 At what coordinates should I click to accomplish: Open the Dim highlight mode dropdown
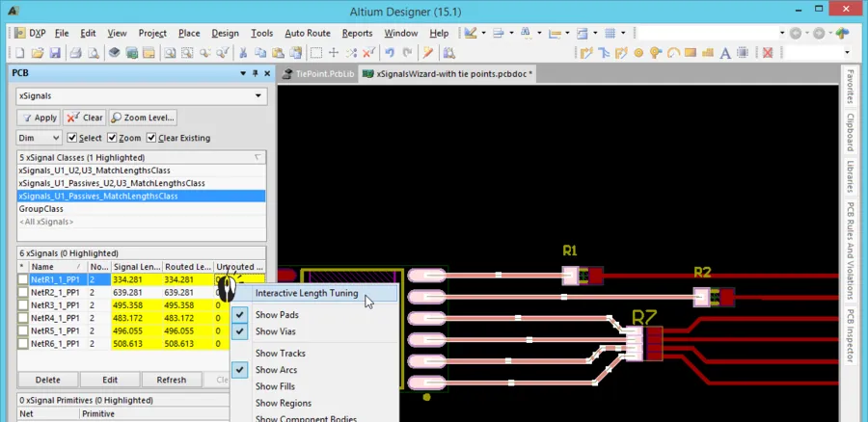coord(56,138)
